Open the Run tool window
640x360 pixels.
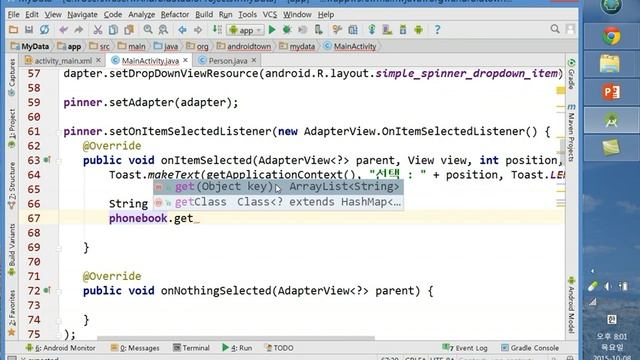[x=237, y=348]
